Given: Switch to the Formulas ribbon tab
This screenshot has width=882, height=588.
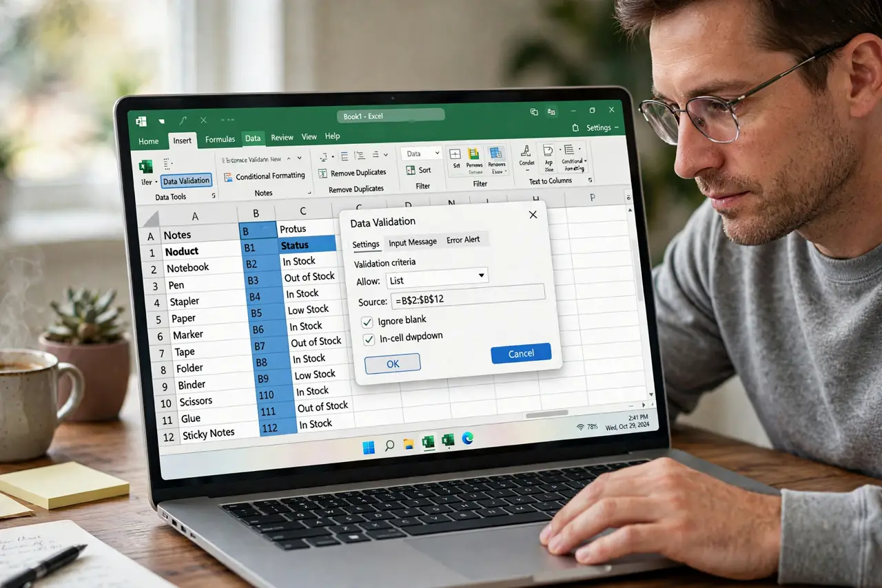Looking at the screenshot, I should click(x=220, y=139).
